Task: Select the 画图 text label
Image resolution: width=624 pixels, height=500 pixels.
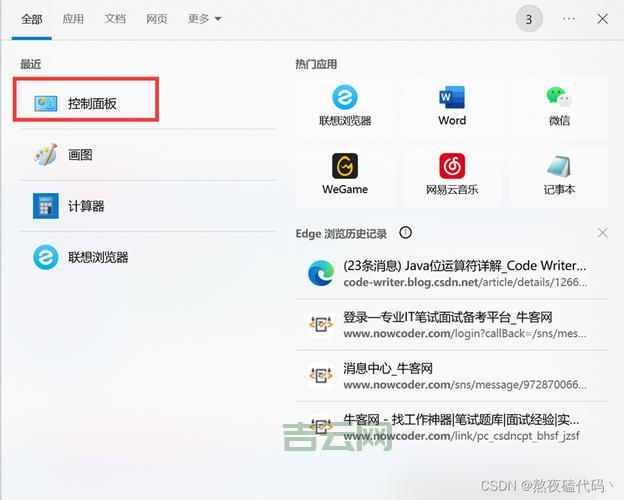Action: coord(80,154)
